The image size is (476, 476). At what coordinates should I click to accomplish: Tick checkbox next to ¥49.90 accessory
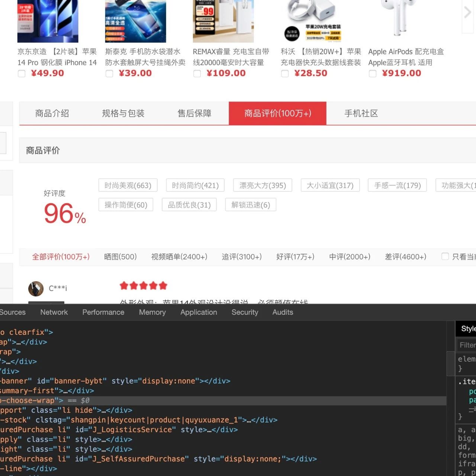[22, 74]
